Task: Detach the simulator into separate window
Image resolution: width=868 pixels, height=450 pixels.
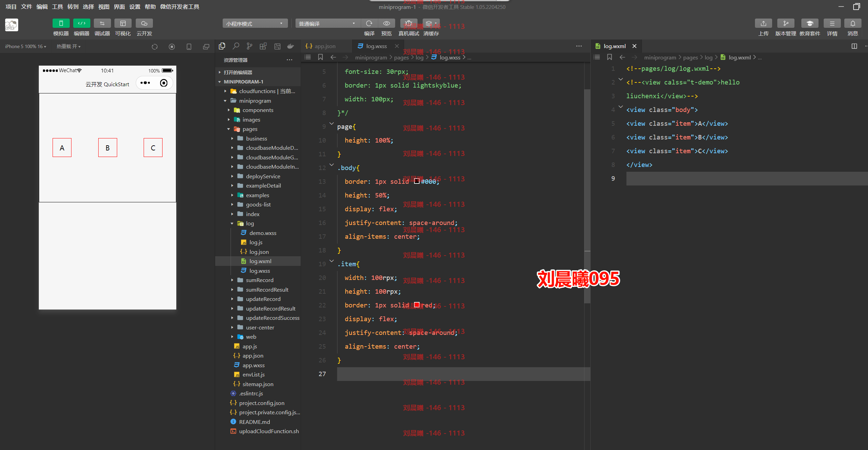Action: 206,47
